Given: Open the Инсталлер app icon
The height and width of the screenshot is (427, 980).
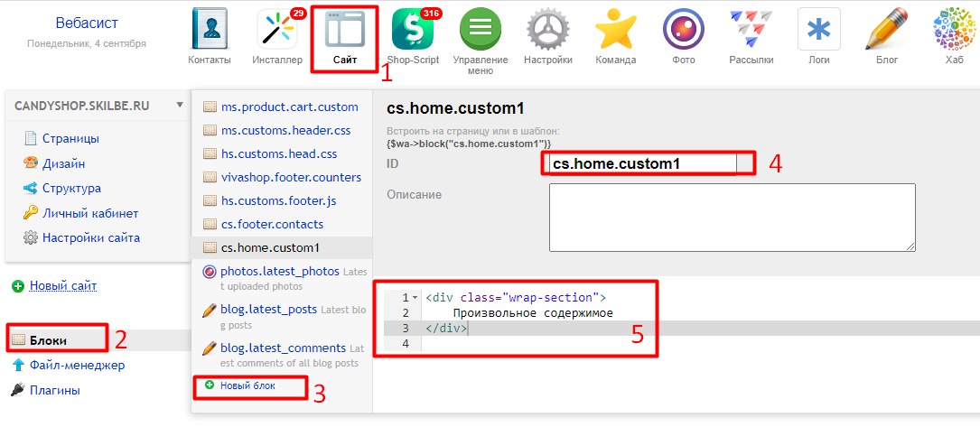Looking at the screenshot, I should (277, 31).
